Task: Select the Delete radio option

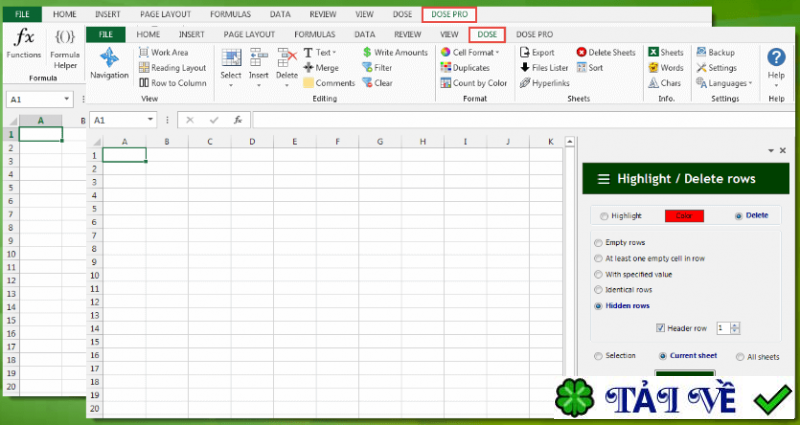Action: [738, 216]
